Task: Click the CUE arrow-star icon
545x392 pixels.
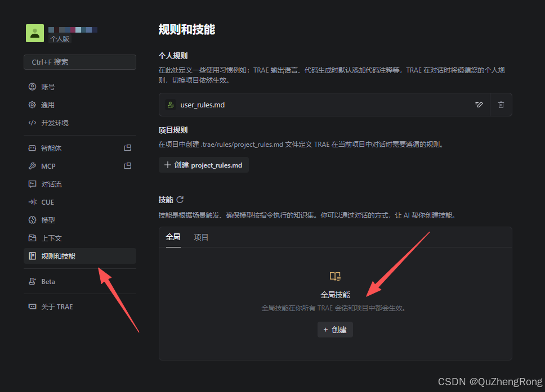Action: 32,202
